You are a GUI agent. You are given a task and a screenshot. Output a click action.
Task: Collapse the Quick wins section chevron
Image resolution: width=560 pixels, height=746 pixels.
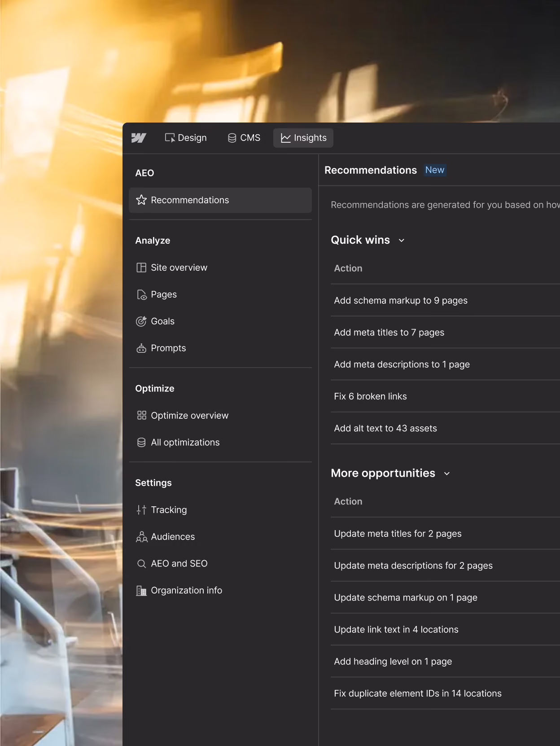(x=402, y=241)
